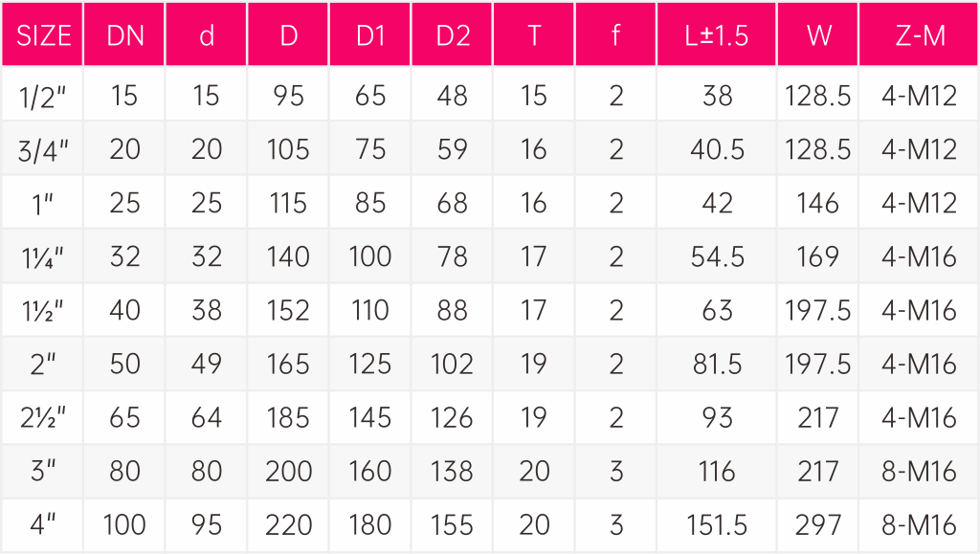This screenshot has width=980, height=554.
Task: Select the 102 D2 value
Action: (x=452, y=364)
